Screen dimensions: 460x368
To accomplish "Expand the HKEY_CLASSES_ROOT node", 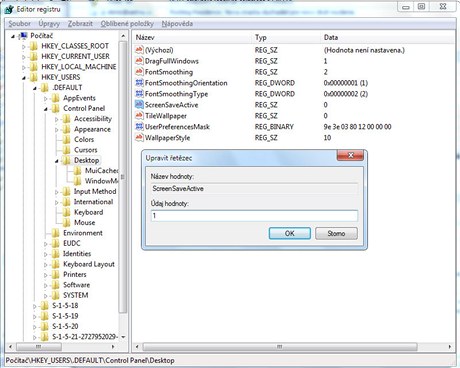I will point(24,46).
